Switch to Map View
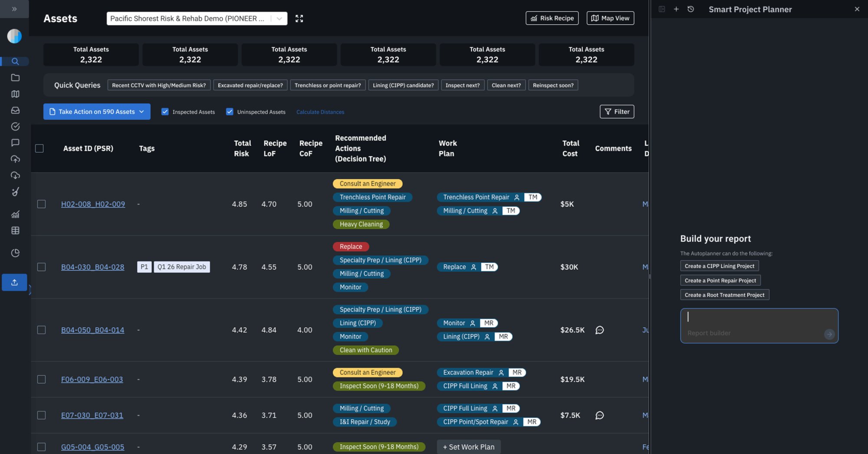Viewport: 868px width, 454px height. pos(610,18)
